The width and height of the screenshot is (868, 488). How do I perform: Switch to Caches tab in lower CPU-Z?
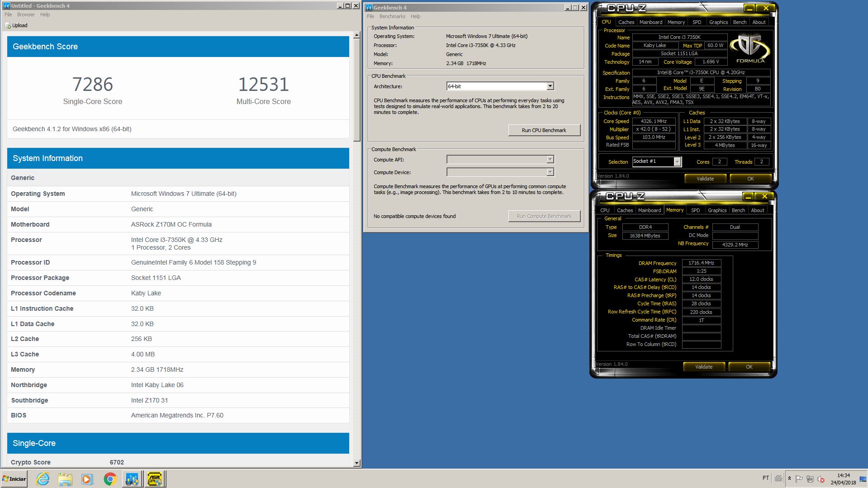coord(625,210)
